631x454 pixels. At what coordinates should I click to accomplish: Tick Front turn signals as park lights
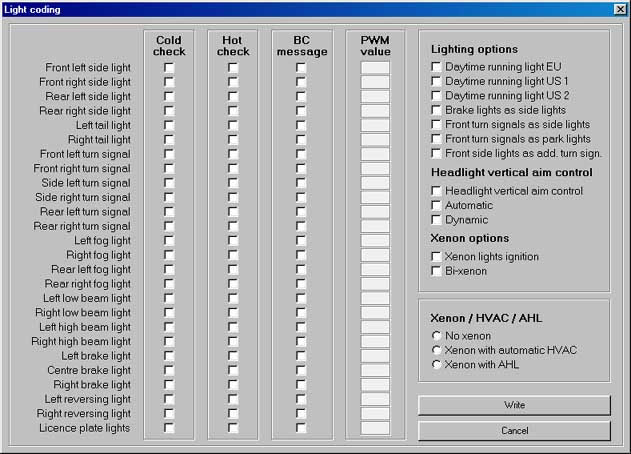pyautogui.click(x=436, y=139)
